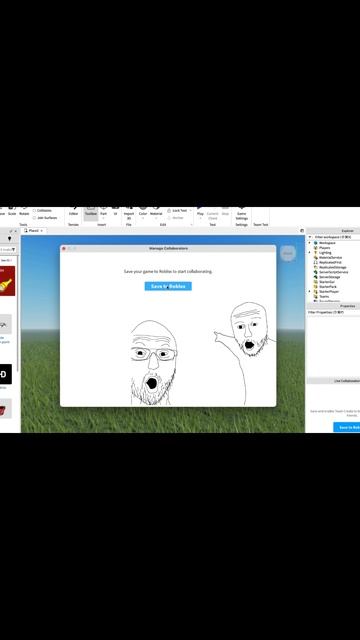This screenshot has height=640, width=360.
Task: Open the Material dropdown arrow
Action: click(156, 218)
